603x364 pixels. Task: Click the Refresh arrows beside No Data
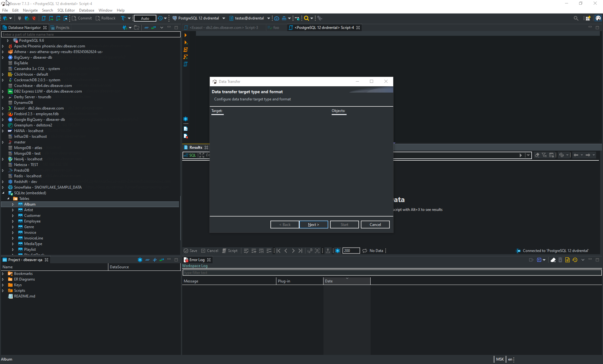pos(365,250)
